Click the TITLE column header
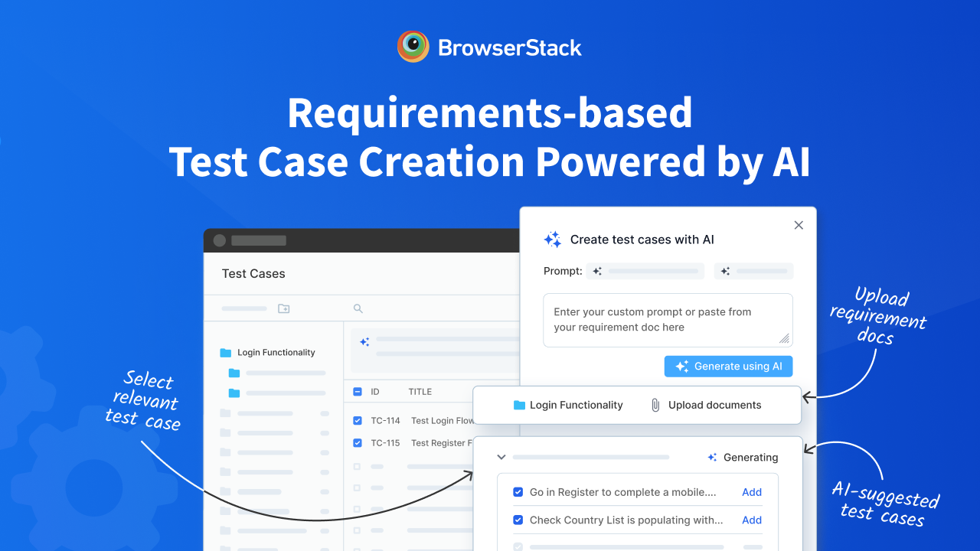 pos(420,392)
